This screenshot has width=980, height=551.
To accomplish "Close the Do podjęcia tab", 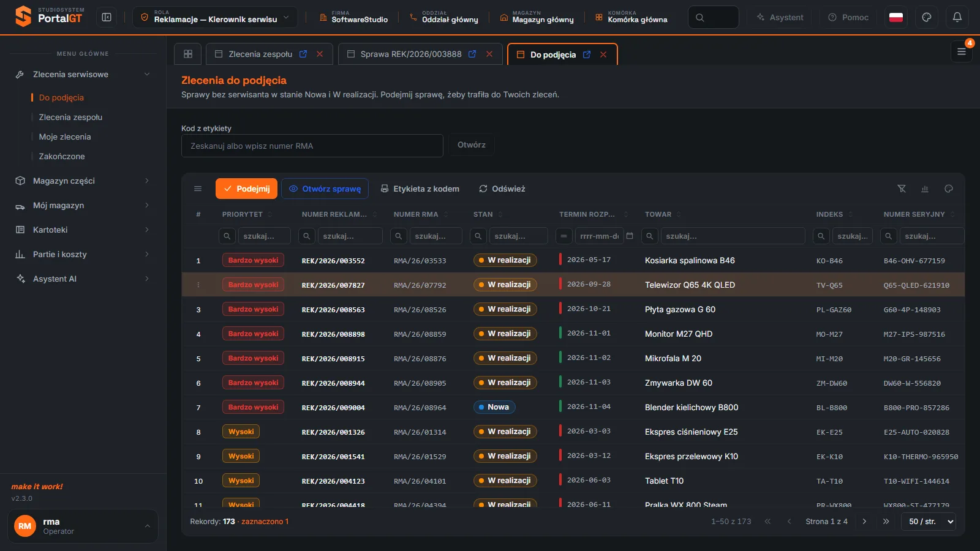I will 603,54.
